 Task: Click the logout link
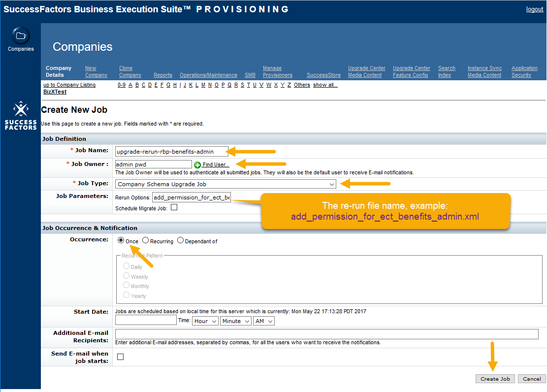(x=535, y=9)
